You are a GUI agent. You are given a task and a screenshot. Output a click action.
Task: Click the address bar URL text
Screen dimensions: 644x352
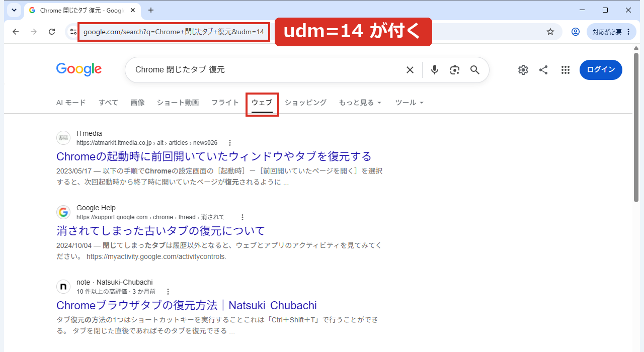pyautogui.click(x=174, y=32)
